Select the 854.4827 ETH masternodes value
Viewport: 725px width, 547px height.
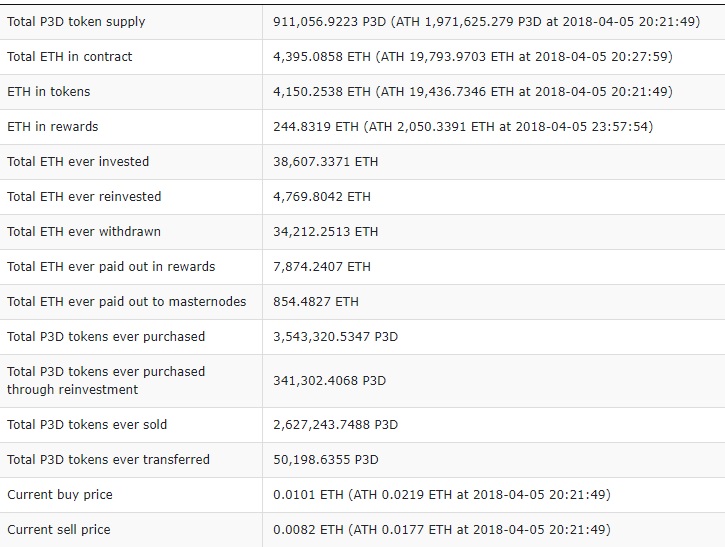(316, 302)
